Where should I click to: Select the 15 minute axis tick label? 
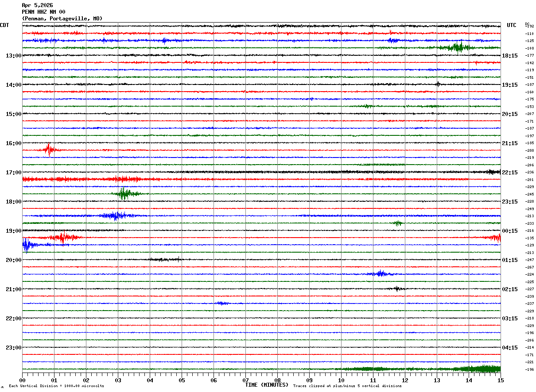(500, 380)
